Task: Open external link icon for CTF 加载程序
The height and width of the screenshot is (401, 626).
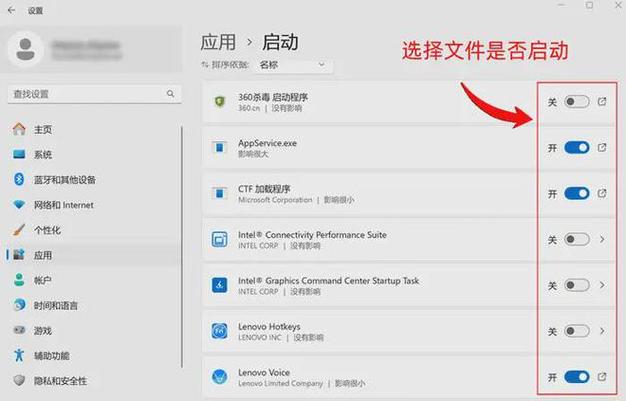Action: click(602, 194)
